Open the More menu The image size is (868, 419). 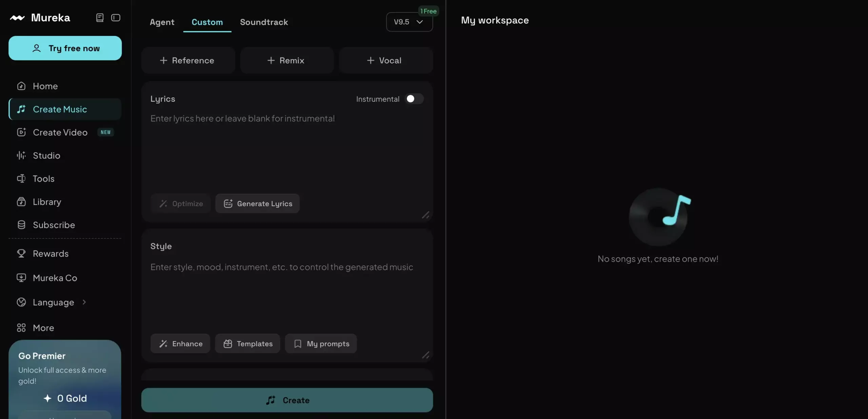(65, 328)
